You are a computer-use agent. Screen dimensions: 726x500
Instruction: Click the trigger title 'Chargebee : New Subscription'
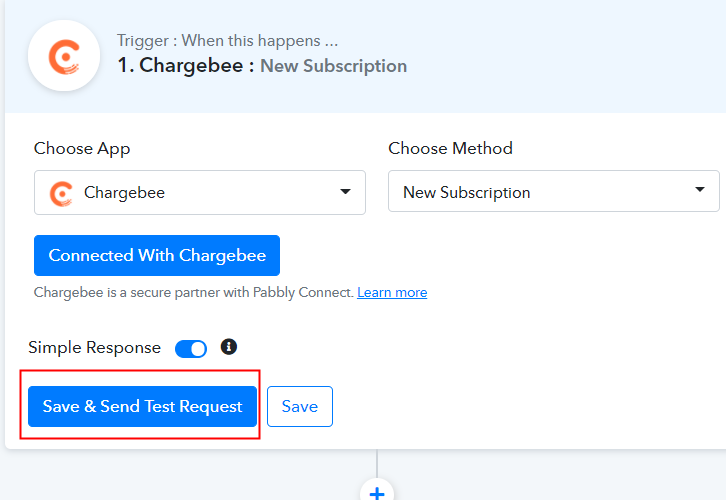262,65
